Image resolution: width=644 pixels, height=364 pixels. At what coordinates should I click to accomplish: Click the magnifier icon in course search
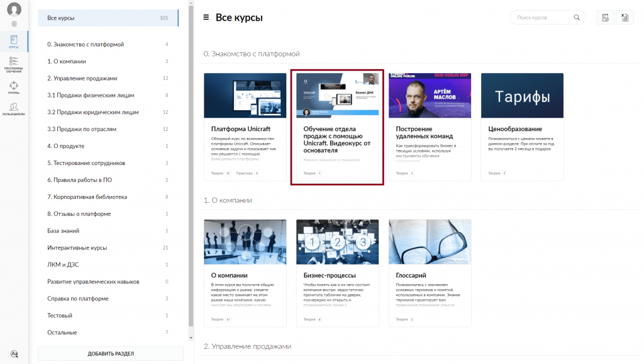coord(577,17)
